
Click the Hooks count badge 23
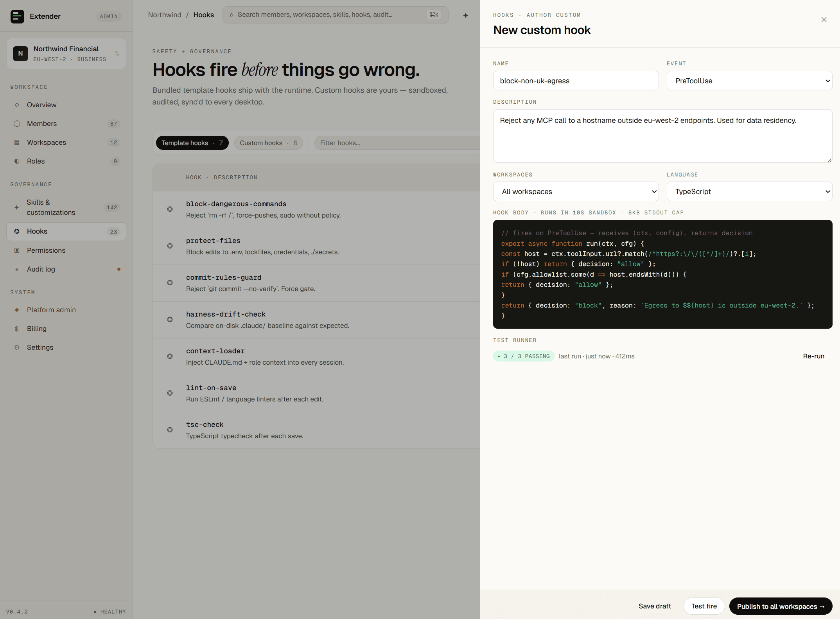(x=113, y=232)
